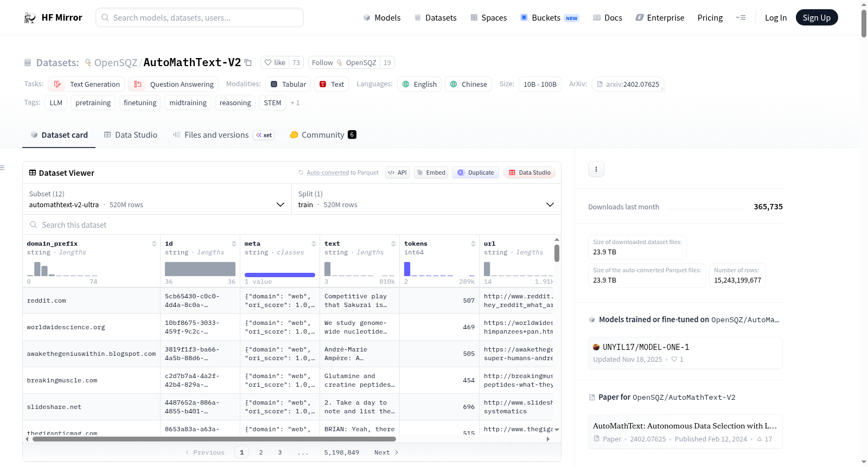
Task: Go to Next page of the dataset rows
Action: (386, 452)
